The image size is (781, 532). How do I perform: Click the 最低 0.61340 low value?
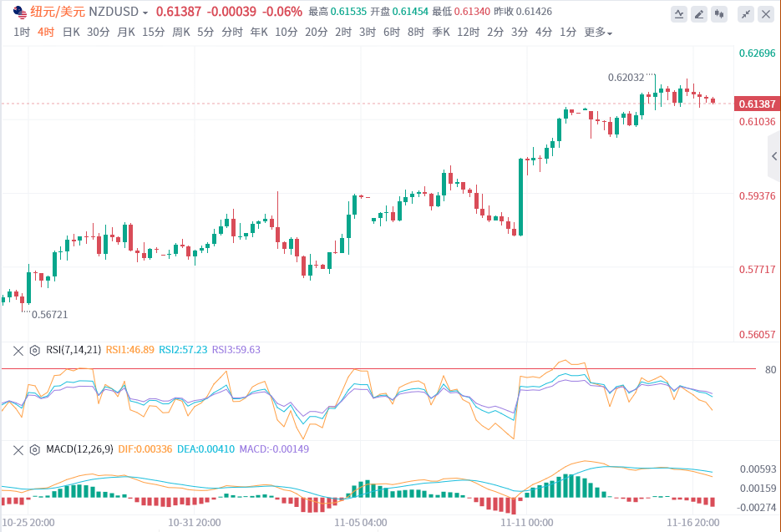[x=461, y=12]
